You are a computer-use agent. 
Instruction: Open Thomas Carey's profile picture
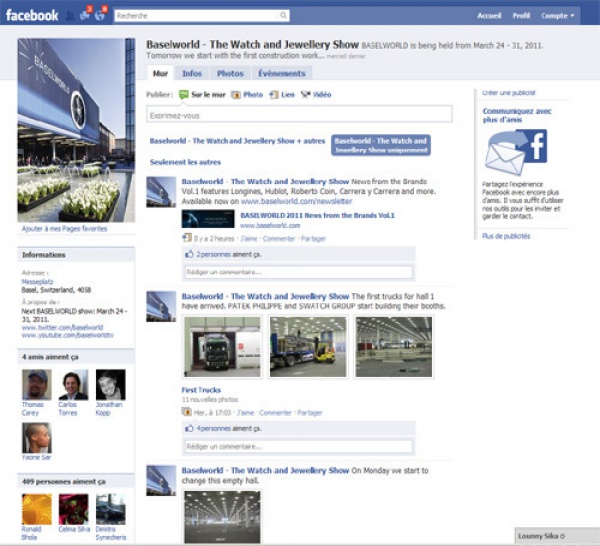click(37, 384)
